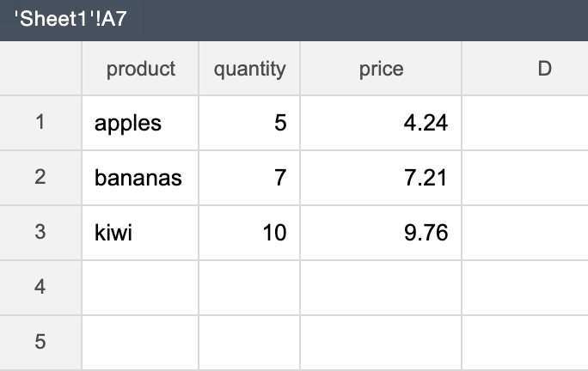Select the empty column D cell beside kiwi
Screen dimensions: 588x371
525,233
